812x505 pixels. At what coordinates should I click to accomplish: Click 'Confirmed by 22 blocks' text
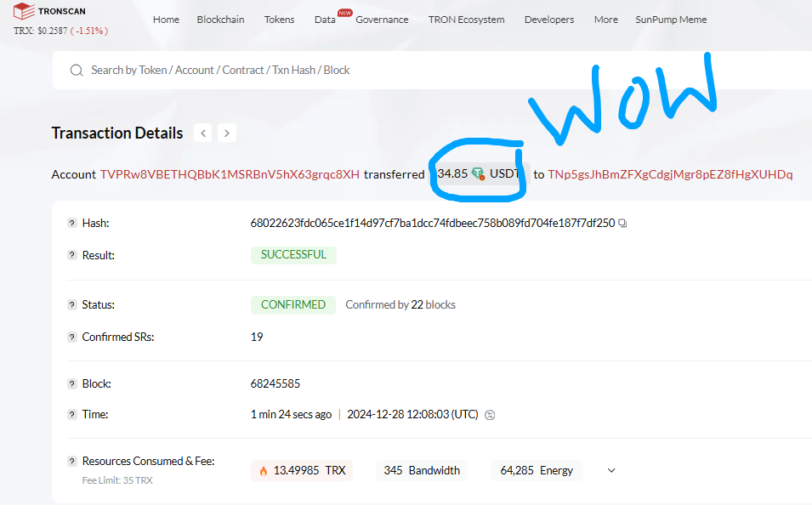pos(400,304)
